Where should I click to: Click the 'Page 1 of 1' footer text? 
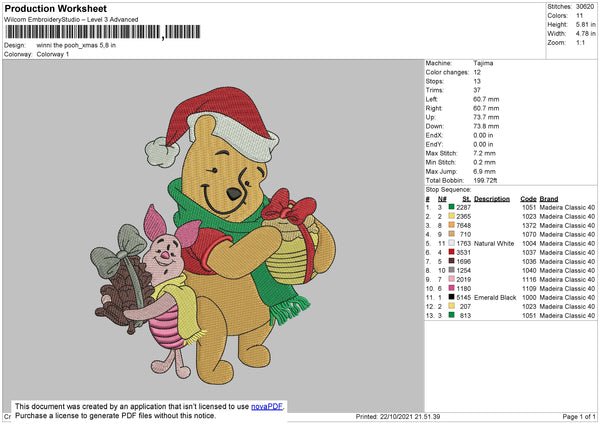click(x=579, y=417)
